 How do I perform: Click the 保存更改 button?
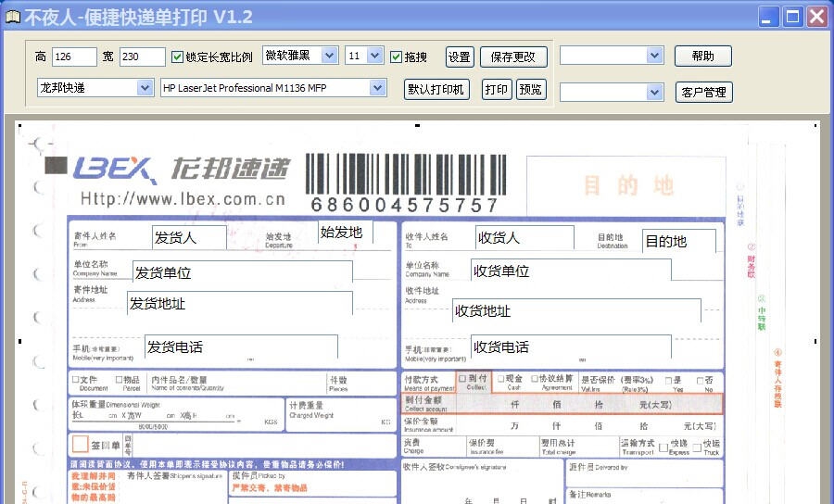(513, 57)
